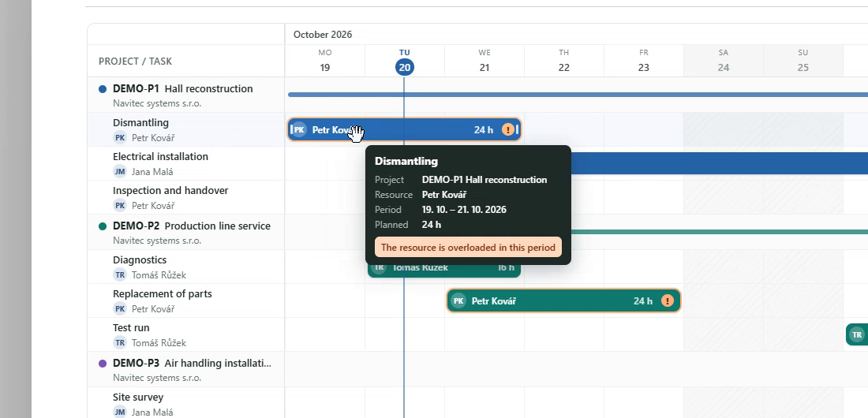Click Navitec systems s.r.o. under DEMO-P3

pos(157,378)
